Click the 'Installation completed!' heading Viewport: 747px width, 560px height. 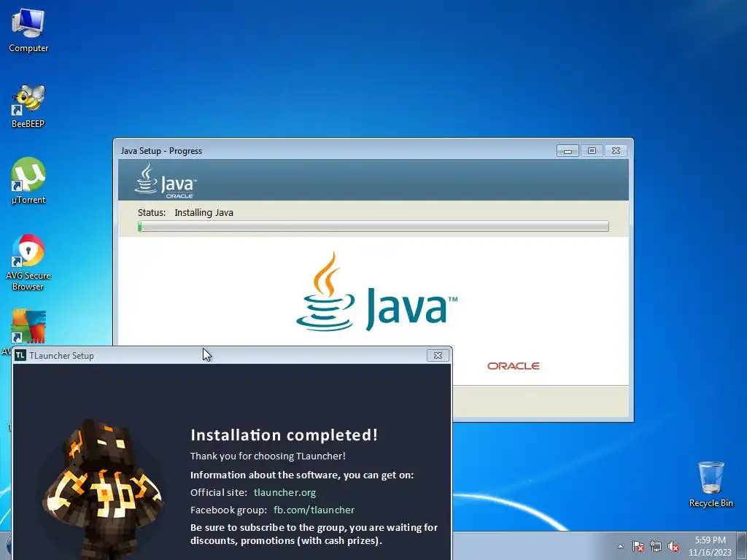click(x=284, y=435)
